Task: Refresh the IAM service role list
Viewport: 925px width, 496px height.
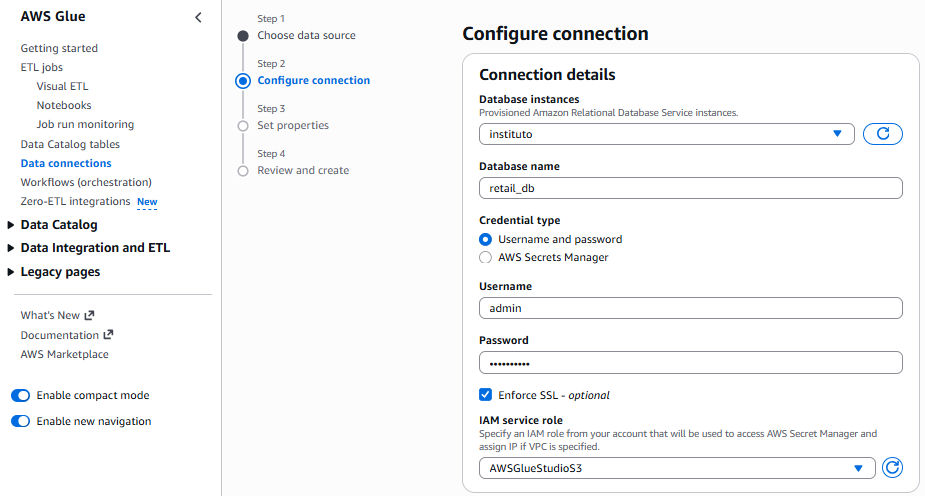Action: (x=893, y=468)
